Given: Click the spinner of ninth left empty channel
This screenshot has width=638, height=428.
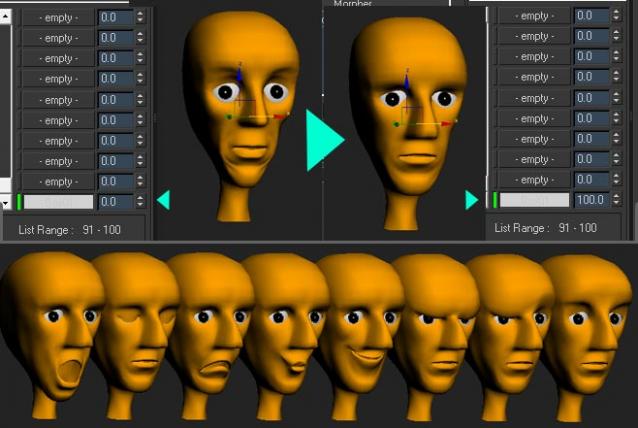Looking at the screenshot, I should pyautogui.click(x=140, y=181).
